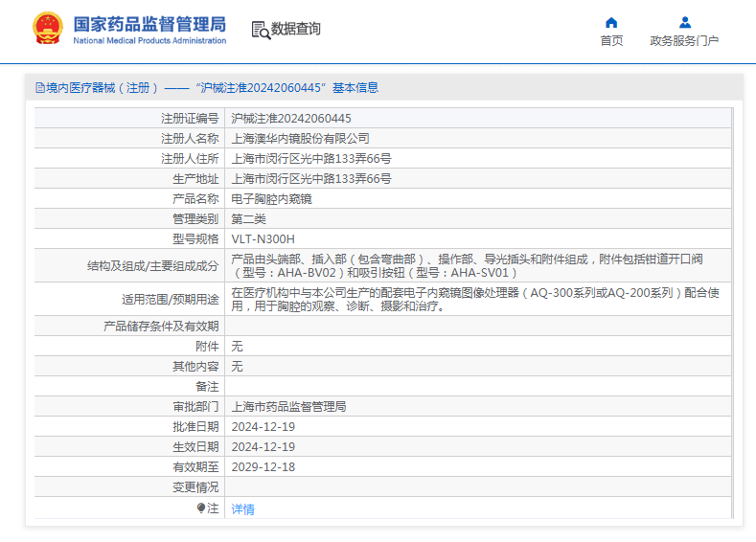756x542 pixels.
Task: Select model value VLT-N300H
Action: pyautogui.click(x=263, y=239)
